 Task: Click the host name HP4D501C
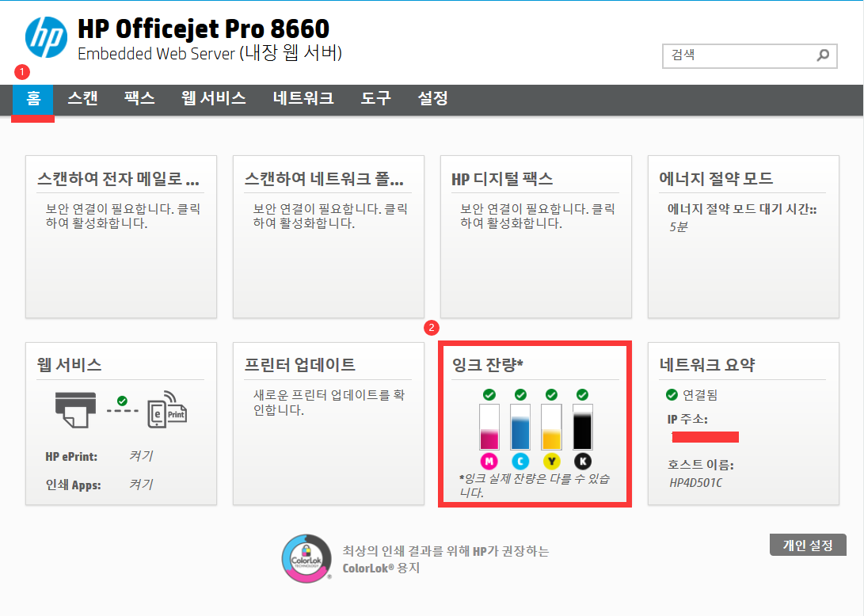coord(695,483)
